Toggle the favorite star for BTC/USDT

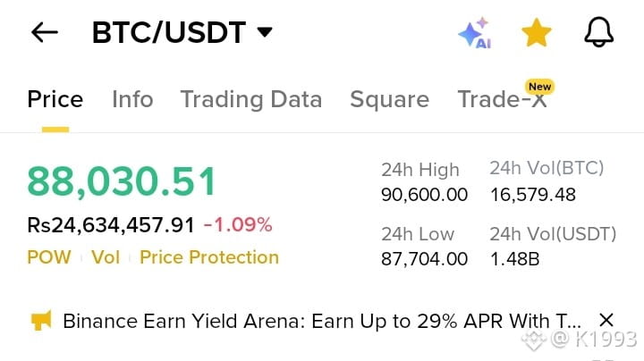click(536, 33)
